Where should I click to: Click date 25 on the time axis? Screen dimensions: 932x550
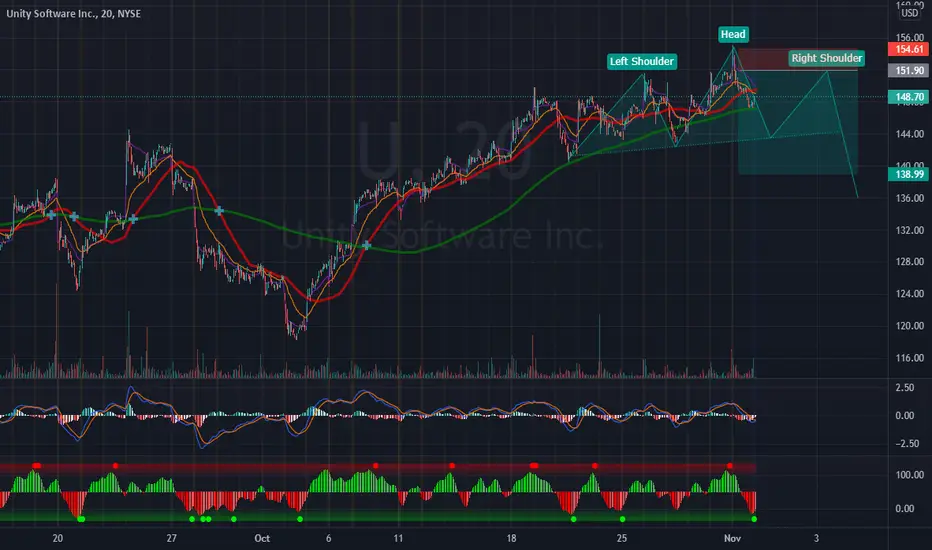pos(621,538)
